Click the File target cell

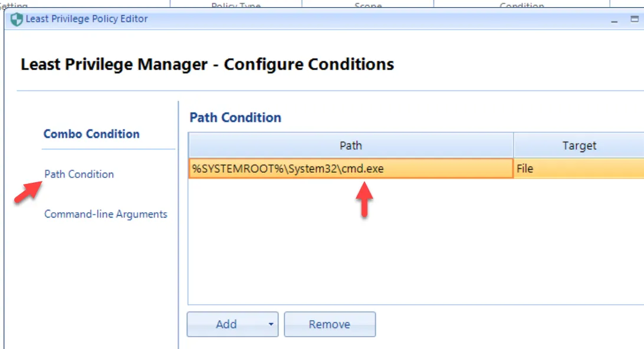579,169
